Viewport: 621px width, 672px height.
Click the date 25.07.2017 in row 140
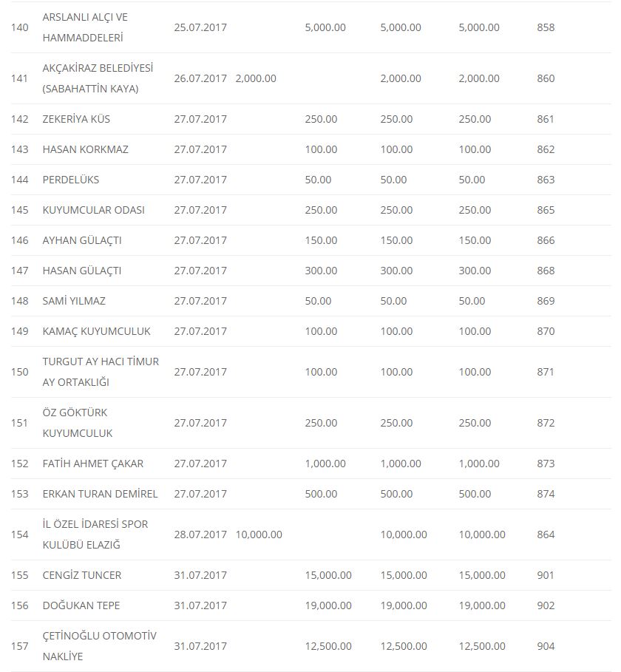click(200, 27)
